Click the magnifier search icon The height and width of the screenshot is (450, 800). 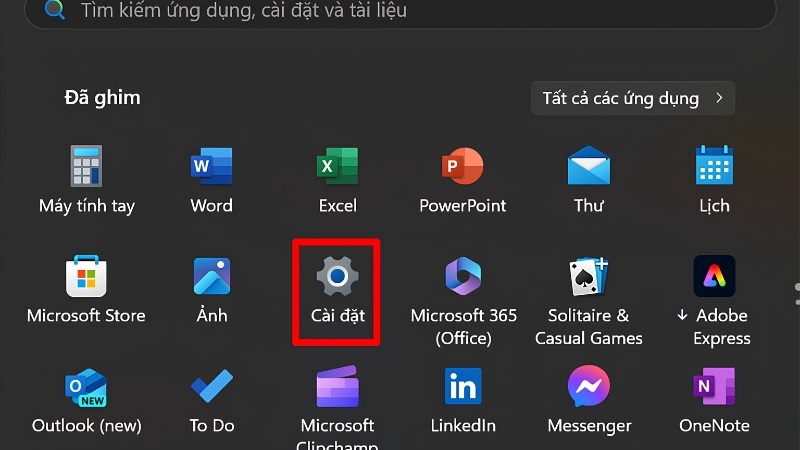[x=54, y=9]
